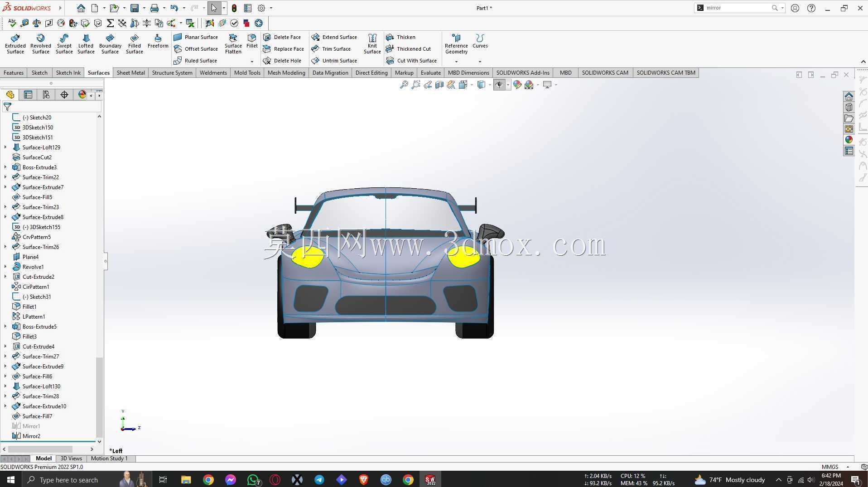This screenshot has height=487, width=868.
Task: Open the Mold Tools tab
Action: click(247, 73)
